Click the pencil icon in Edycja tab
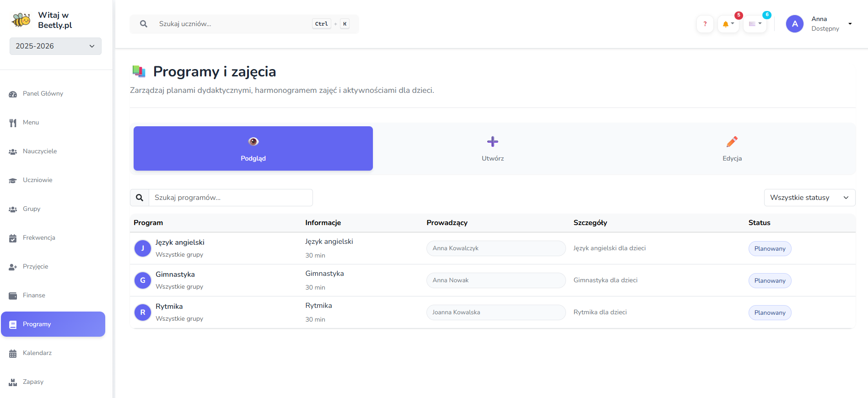 pos(732,142)
